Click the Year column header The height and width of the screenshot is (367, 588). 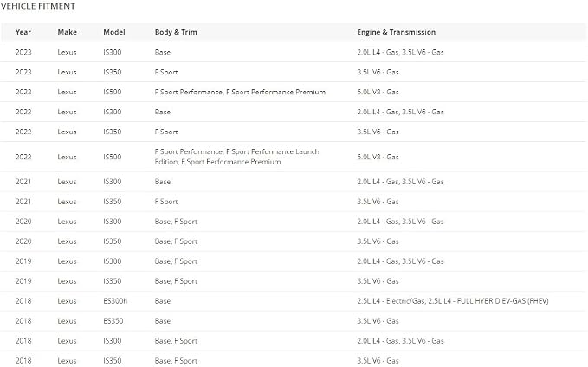pyautogui.click(x=23, y=32)
